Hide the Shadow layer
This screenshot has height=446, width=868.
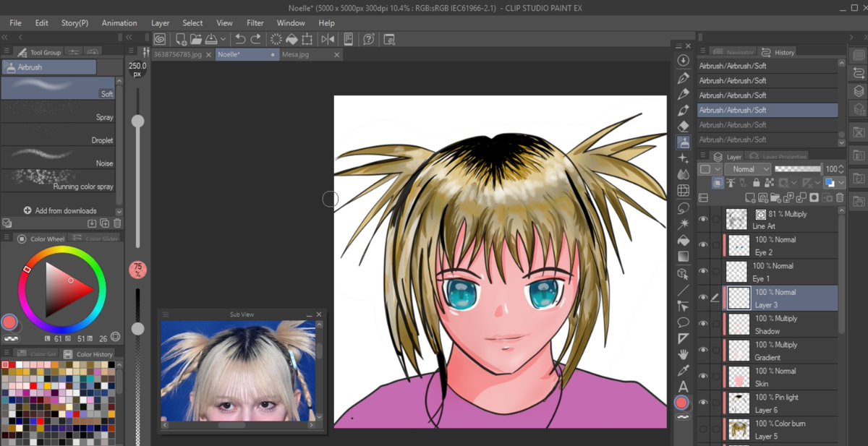pos(703,324)
